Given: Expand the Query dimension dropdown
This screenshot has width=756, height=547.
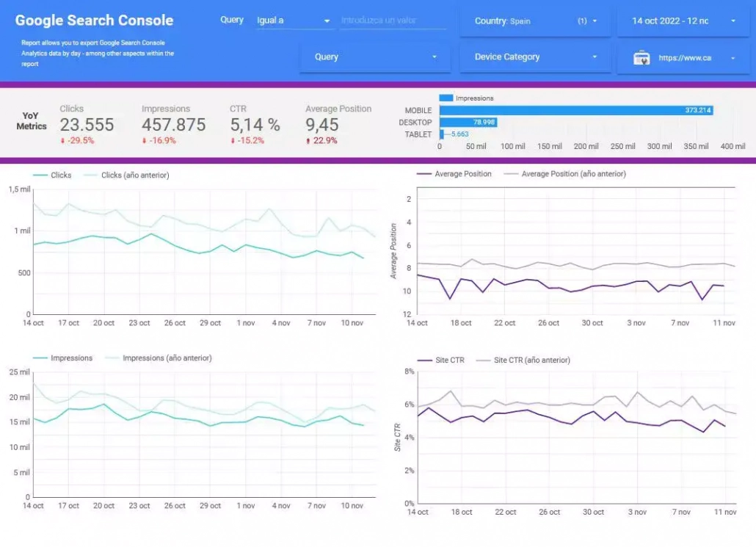Looking at the screenshot, I should pos(375,57).
